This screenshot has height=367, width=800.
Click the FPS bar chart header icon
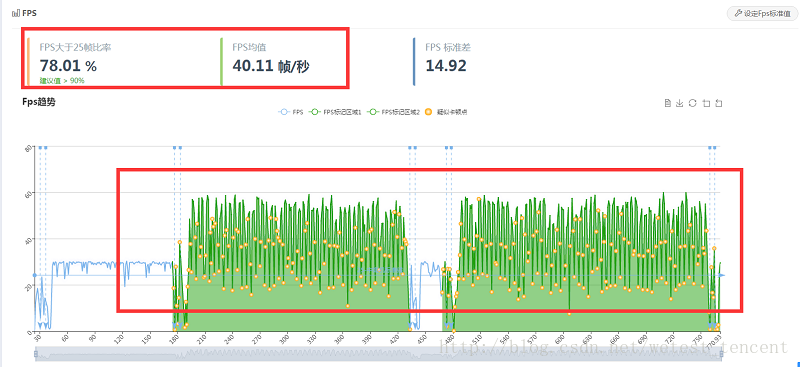coord(16,13)
